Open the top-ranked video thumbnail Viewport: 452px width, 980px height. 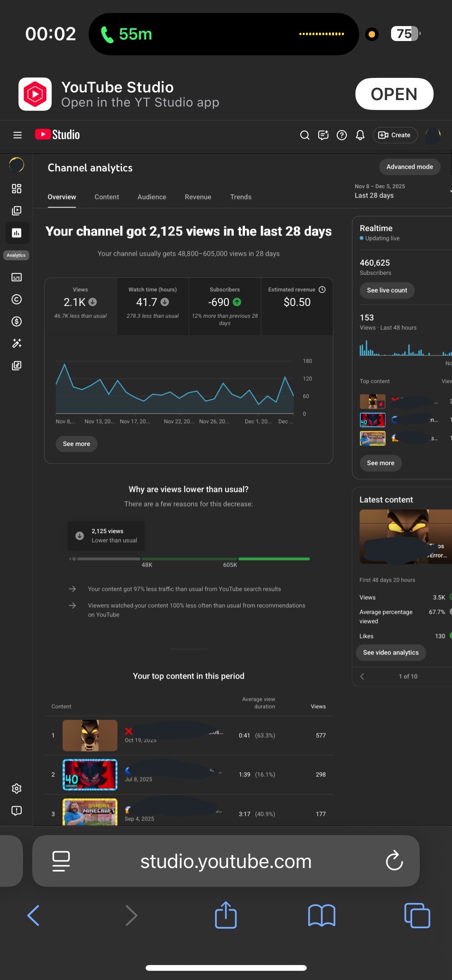point(90,735)
